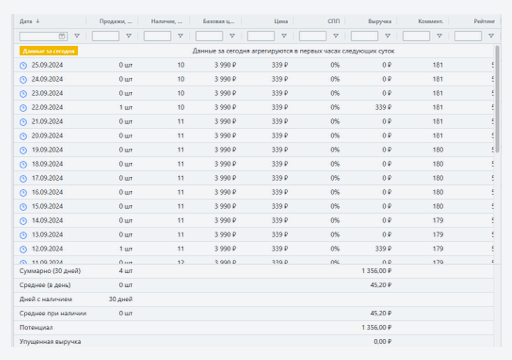Click the Упущенная выручка label

pyautogui.click(x=50, y=342)
